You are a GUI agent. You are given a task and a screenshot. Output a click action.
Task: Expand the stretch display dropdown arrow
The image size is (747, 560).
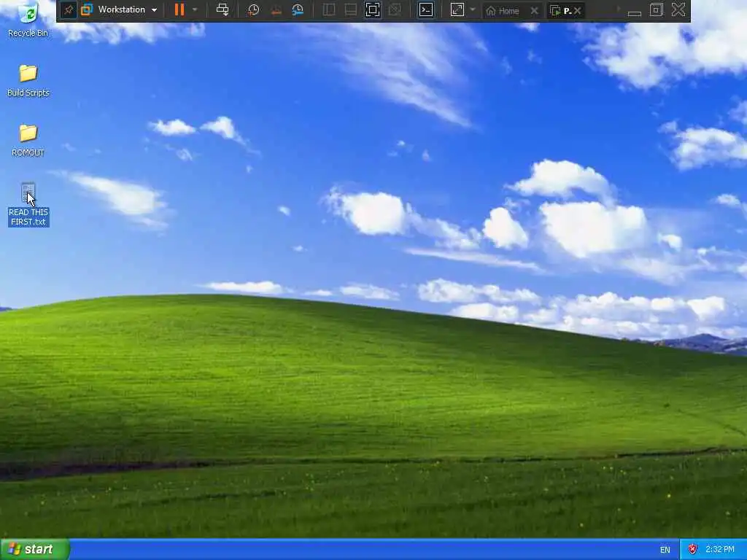(473, 10)
